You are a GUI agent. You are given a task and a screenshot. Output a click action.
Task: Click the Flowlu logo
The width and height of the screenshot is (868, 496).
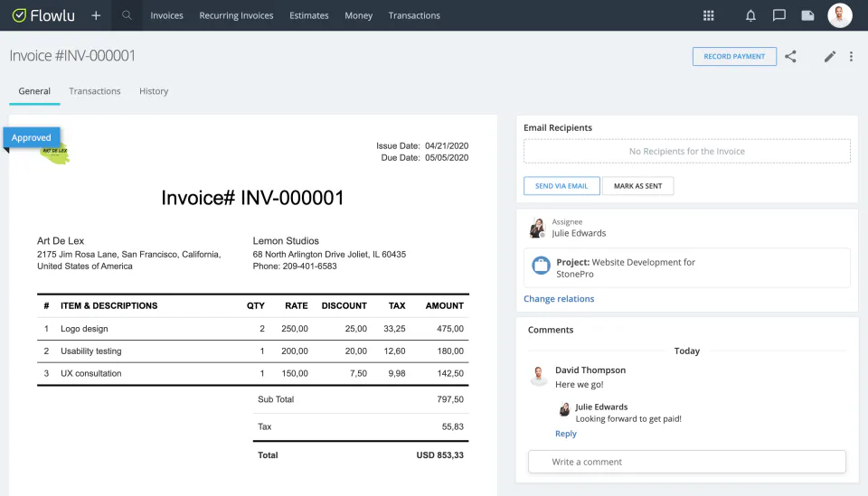[43, 15]
